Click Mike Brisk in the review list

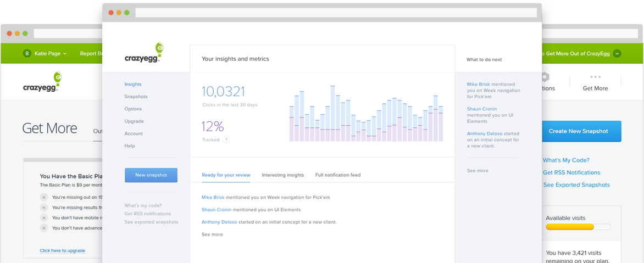[213, 197]
